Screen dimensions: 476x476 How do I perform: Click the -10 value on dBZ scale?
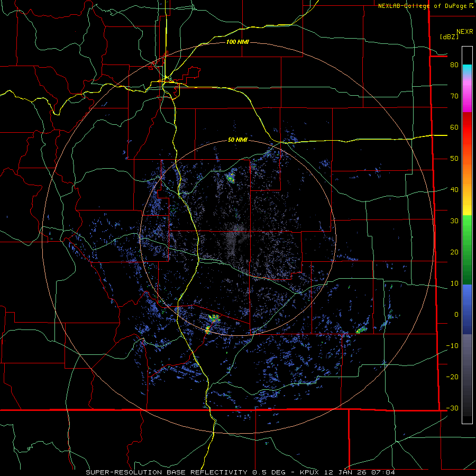pyautogui.click(x=452, y=345)
